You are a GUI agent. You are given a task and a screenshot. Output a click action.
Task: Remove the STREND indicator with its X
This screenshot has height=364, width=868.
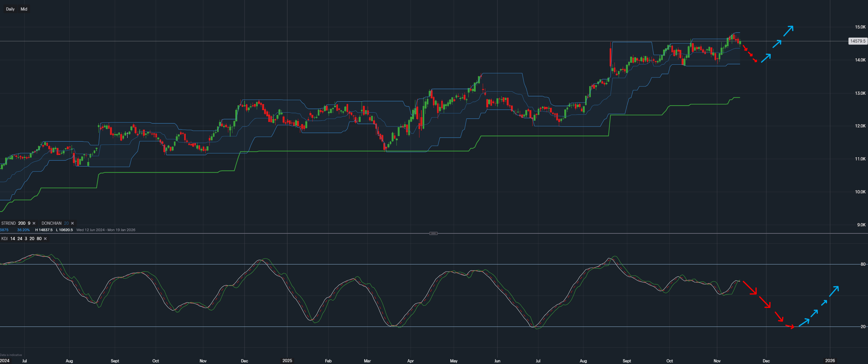point(34,223)
